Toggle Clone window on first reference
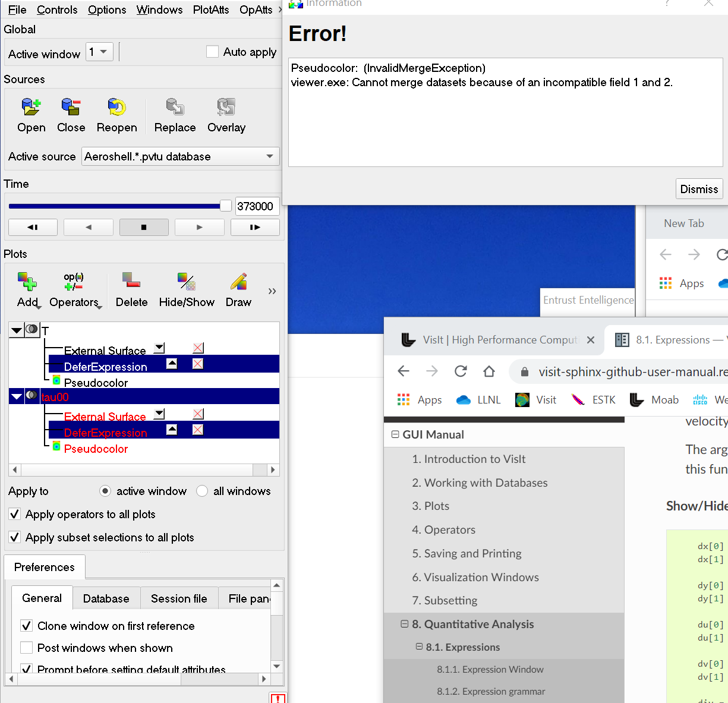 [26, 626]
